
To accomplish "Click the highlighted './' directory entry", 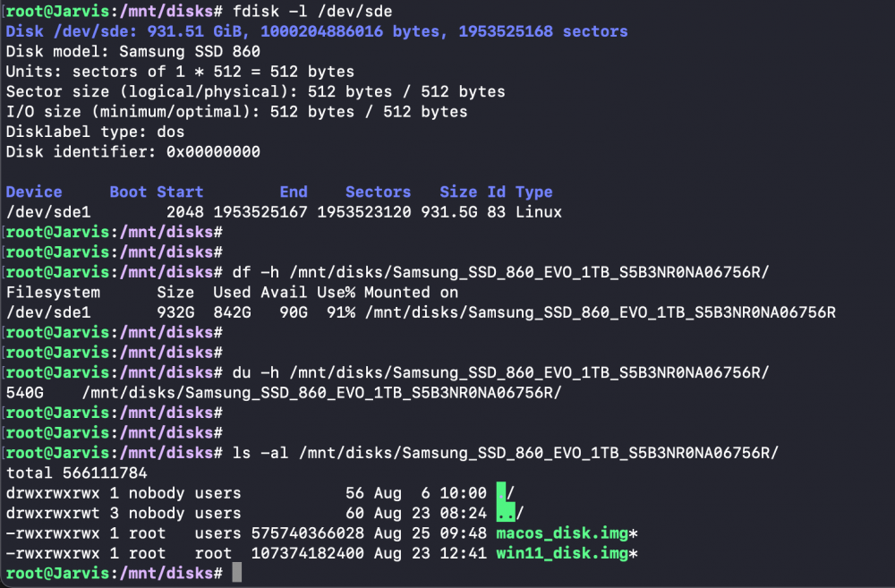I will point(505,493).
